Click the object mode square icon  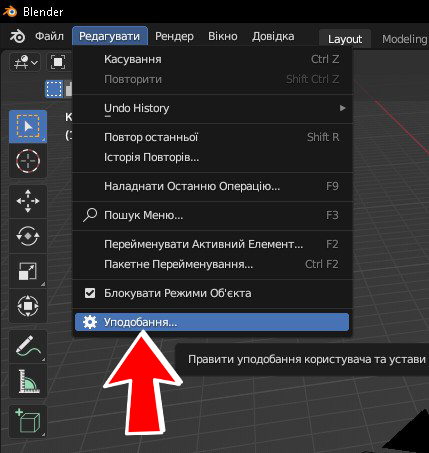pyautogui.click(x=58, y=62)
